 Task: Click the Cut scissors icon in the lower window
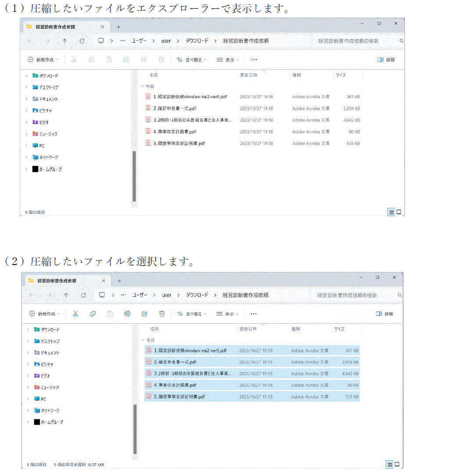pos(75,314)
